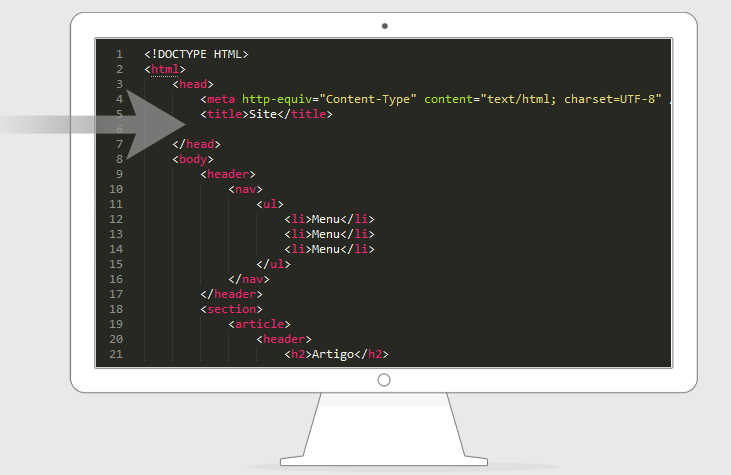Click the <header> tag on line 9
This screenshot has width=731, height=475.
tap(228, 174)
